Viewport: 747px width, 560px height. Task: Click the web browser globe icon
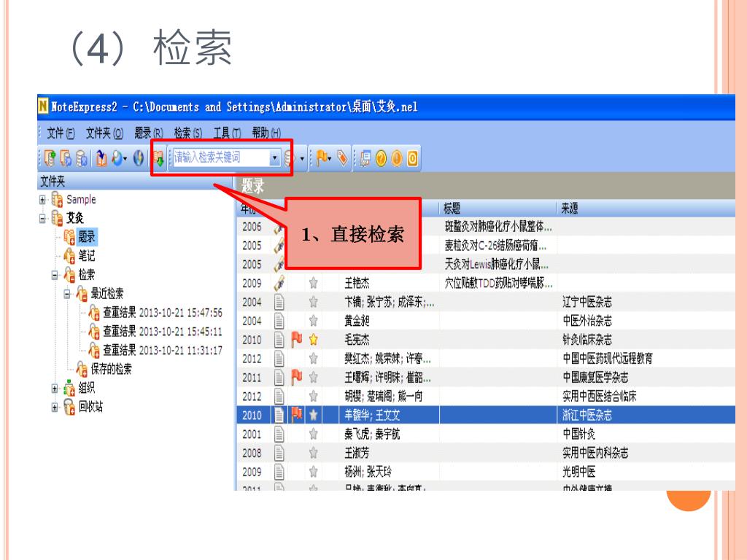[139, 158]
